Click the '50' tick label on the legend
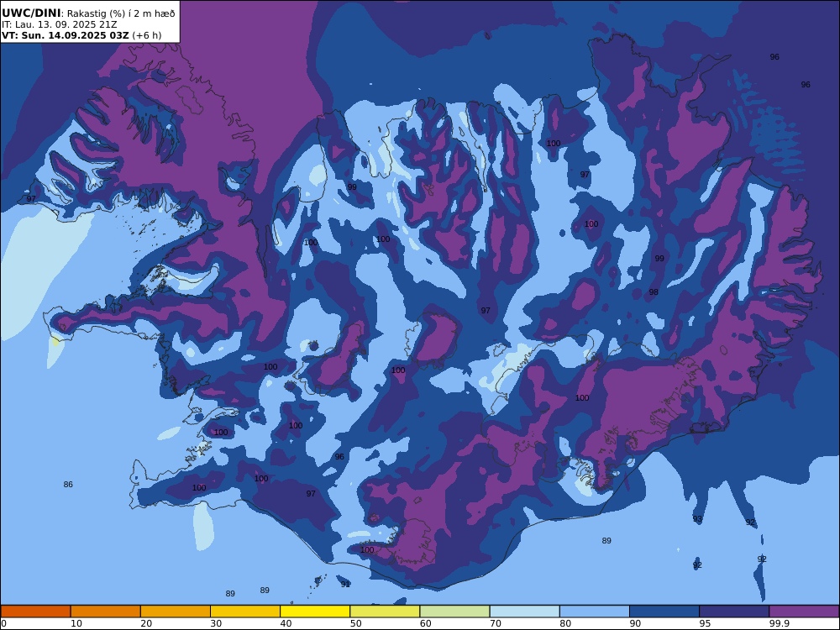 [355, 623]
